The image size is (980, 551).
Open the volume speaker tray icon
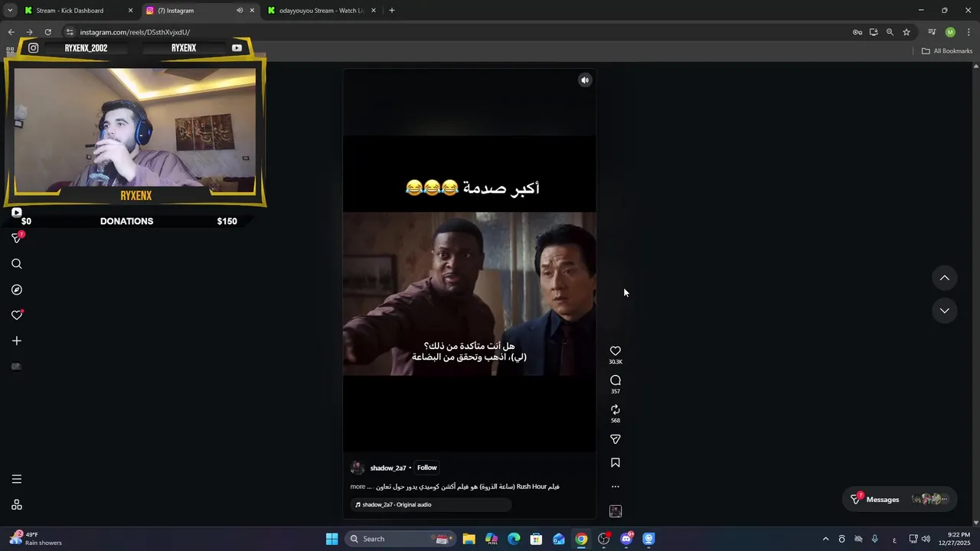[926, 539]
